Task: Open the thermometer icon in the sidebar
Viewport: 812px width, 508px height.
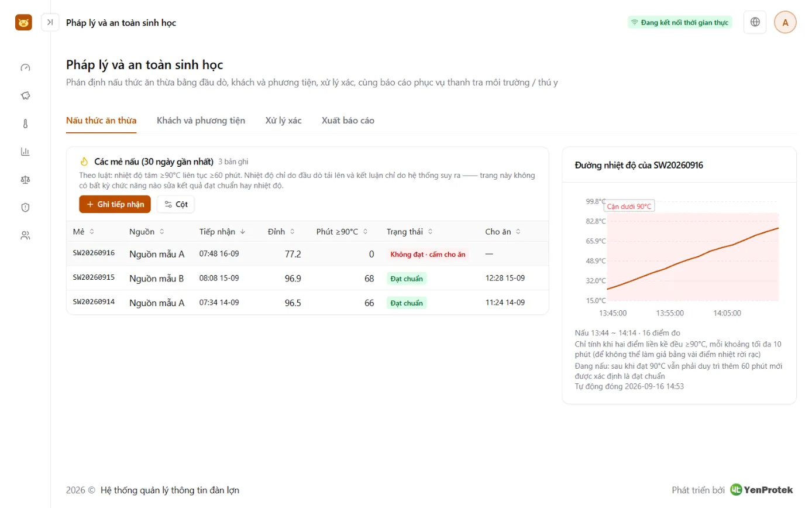Action: pyautogui.click(x=25, y=123)
